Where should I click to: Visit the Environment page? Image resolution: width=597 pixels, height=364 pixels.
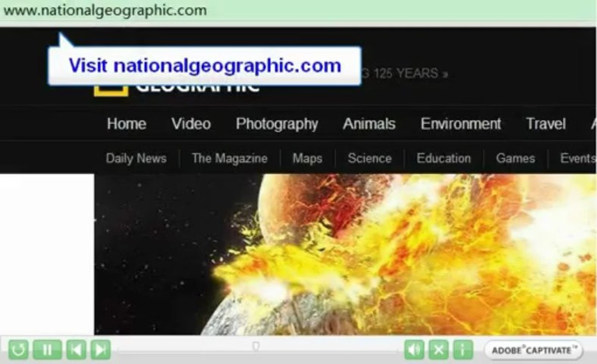460,124
